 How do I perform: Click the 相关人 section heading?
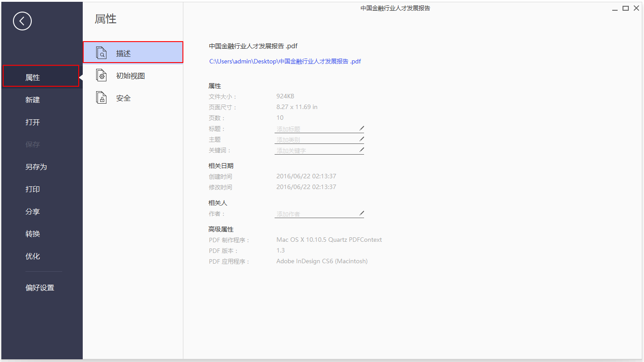pos(218,203)
